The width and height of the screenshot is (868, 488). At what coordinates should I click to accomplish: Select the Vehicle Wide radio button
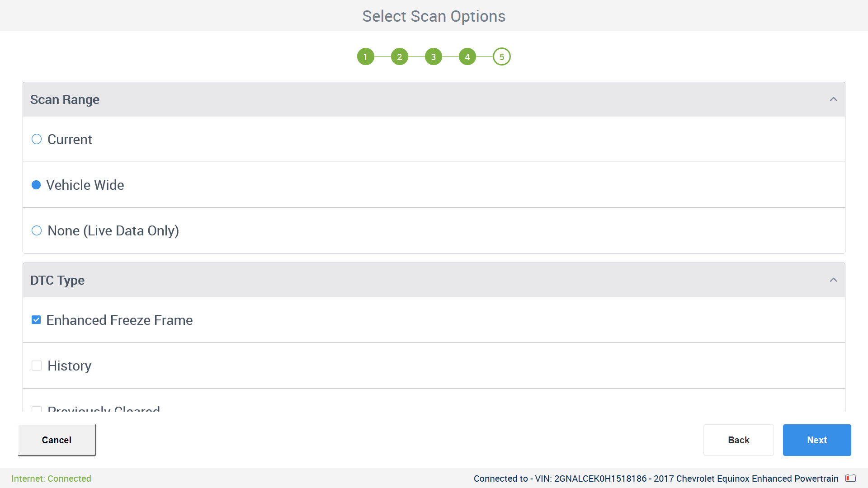pos(36,185)
